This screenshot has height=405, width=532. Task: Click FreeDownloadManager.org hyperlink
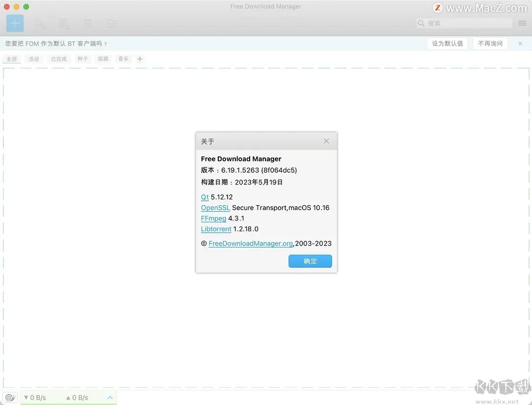point(250,243)
